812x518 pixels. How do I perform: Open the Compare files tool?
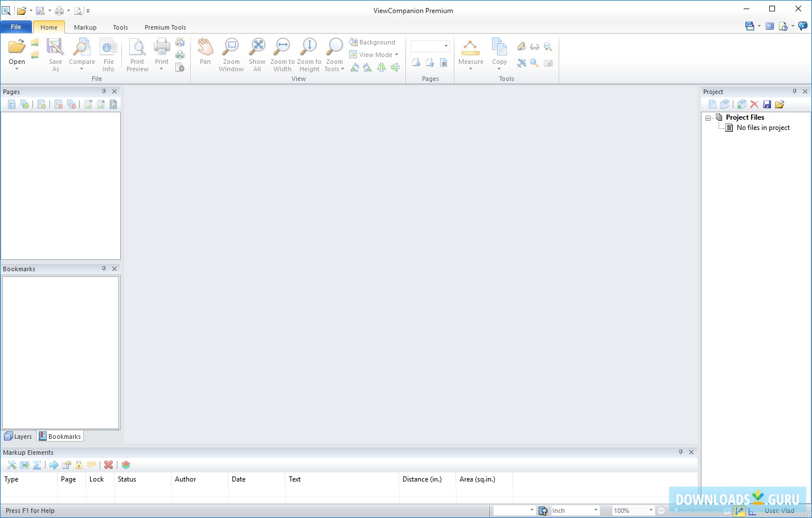(82, 52)
